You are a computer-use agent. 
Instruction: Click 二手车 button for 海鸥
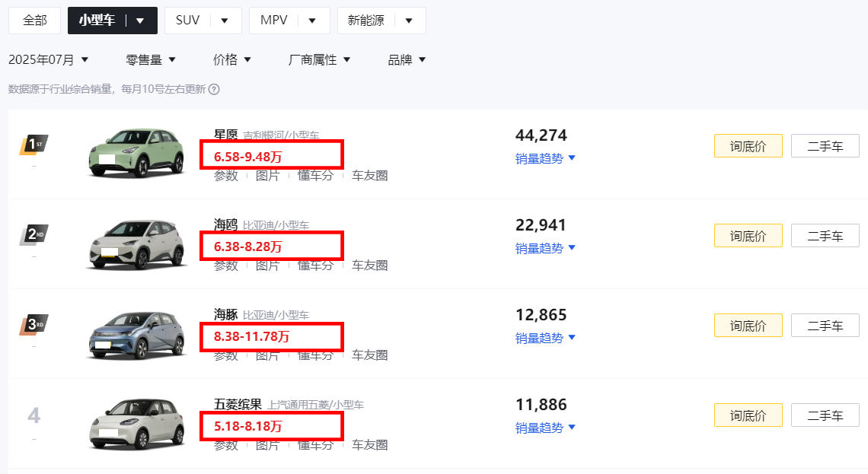coord(825,236)
